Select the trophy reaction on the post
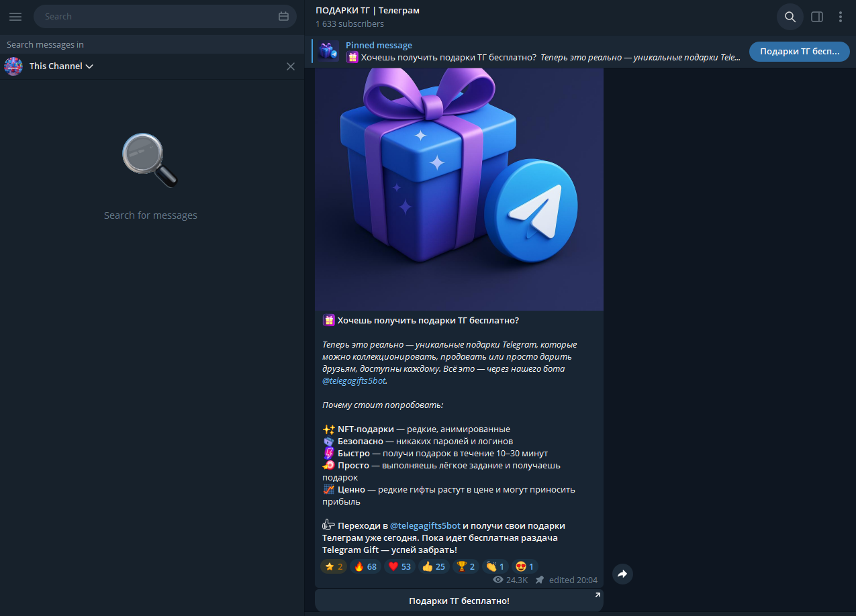856x616 pixels. click(465, 566)
